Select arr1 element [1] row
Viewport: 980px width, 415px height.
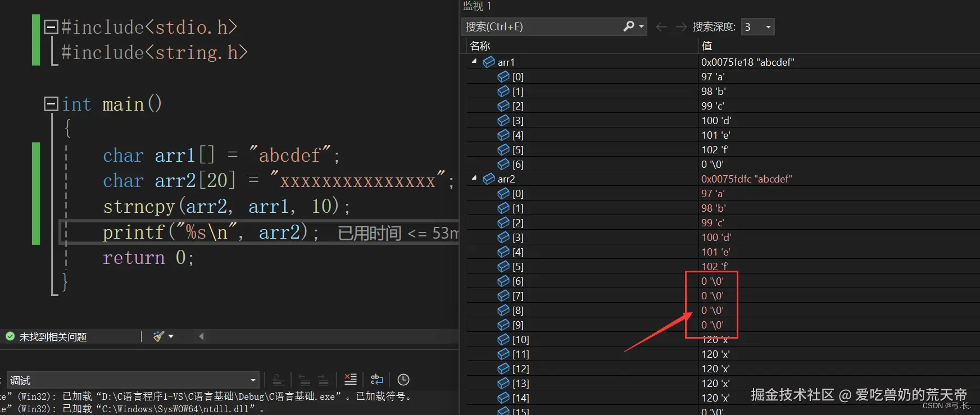723,91
